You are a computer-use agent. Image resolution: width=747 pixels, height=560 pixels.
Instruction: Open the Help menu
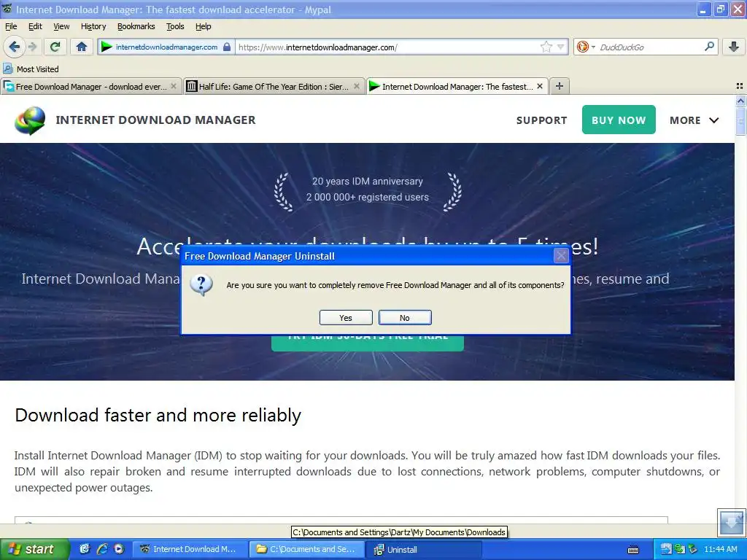[204, 27]
